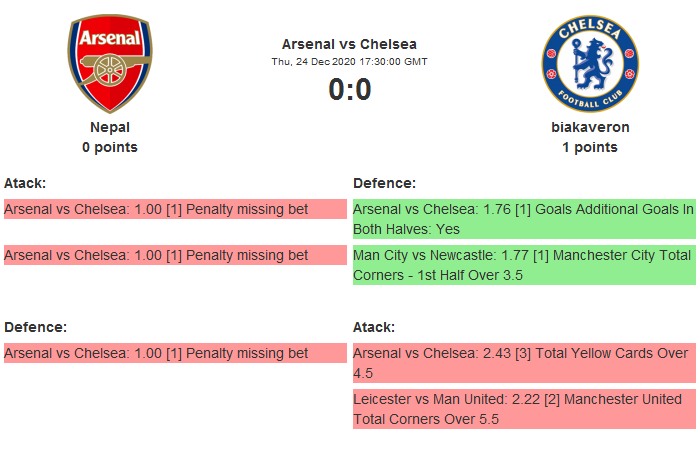Open the Nepal player name

(x=110, y=127)
